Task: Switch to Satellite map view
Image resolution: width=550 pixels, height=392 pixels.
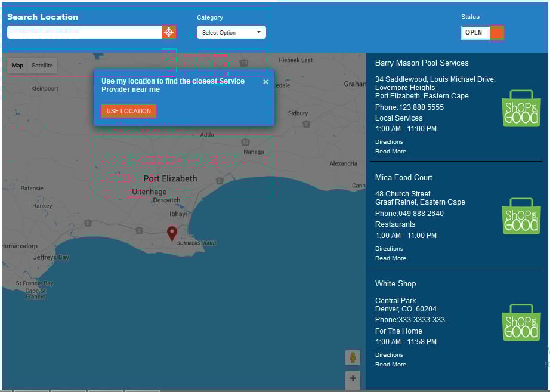Action: 42,66
